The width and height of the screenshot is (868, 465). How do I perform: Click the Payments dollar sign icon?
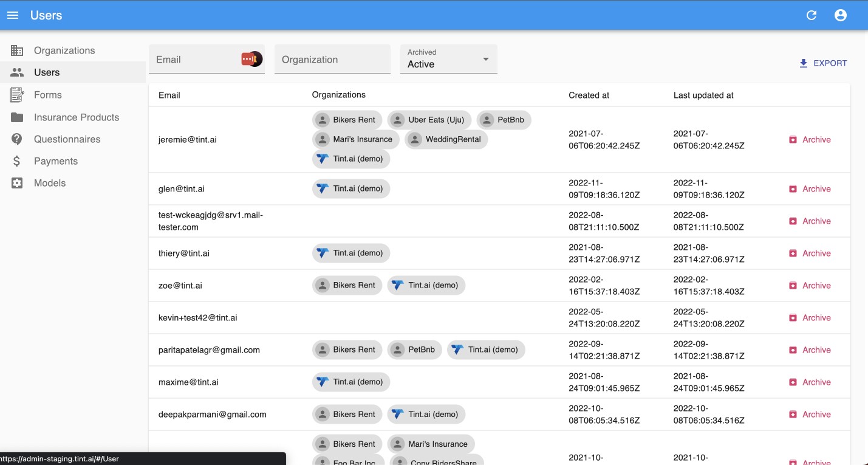point(17,161)
